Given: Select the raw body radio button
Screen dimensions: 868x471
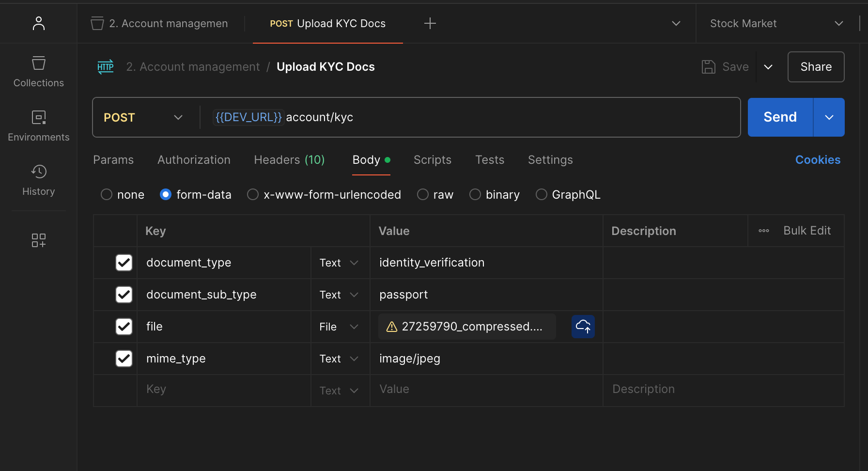Looking at the screenshot, I should [423, 195].
